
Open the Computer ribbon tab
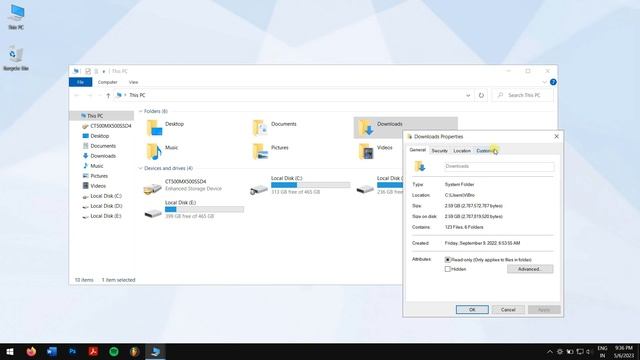(107, 82)
